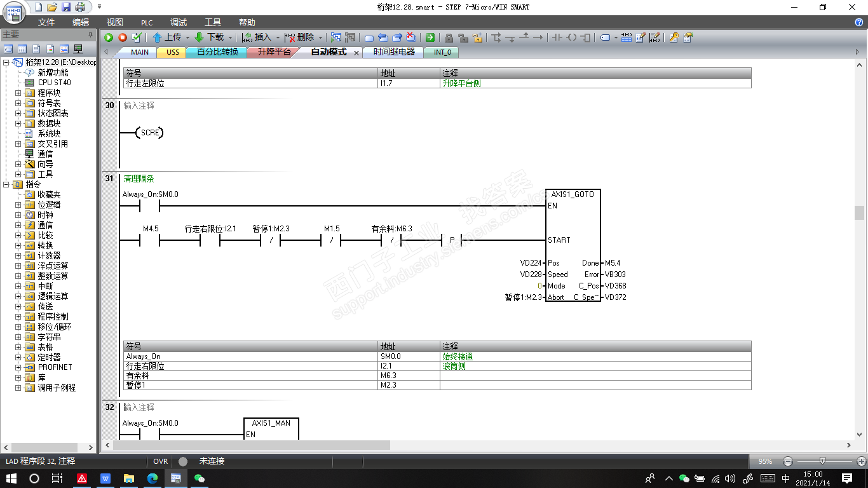This screenshot has height=488, width=868.
Task: Click the Print icon in quick access bar
Action: [80, 7]
